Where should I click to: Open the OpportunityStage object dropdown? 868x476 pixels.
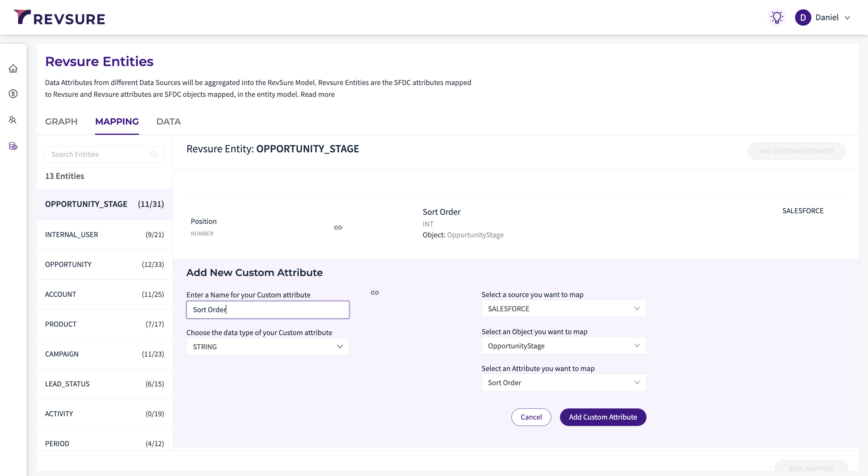[564, 345]
